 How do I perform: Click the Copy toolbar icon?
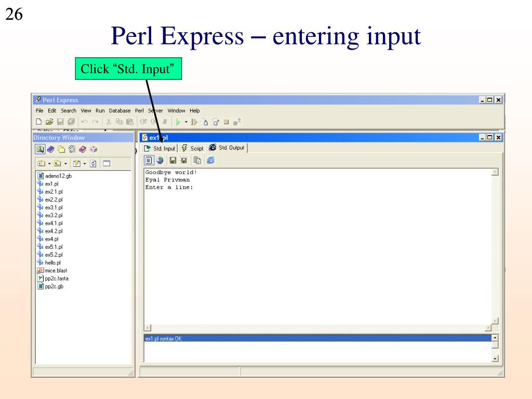pyautogui.click(x=119, y=122)
